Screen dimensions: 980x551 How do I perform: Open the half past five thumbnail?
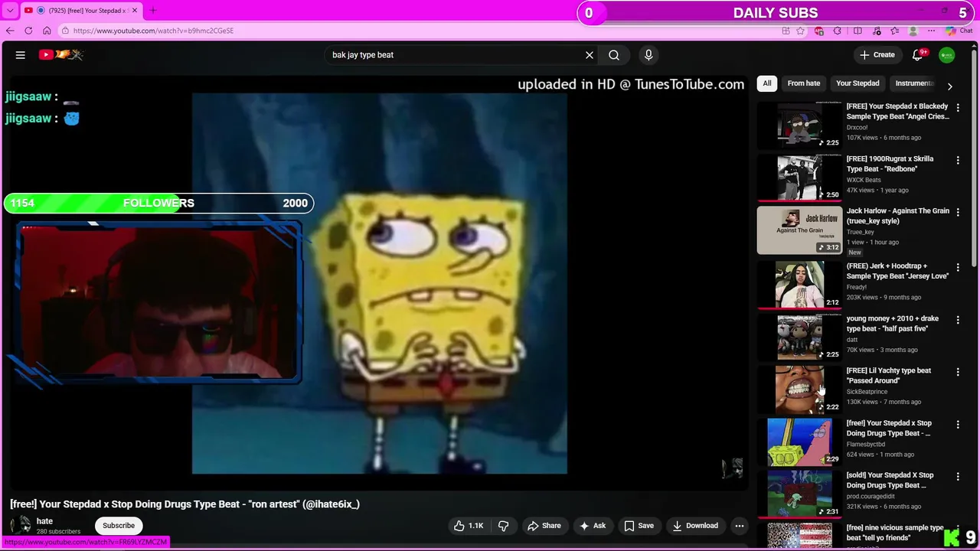799,337
